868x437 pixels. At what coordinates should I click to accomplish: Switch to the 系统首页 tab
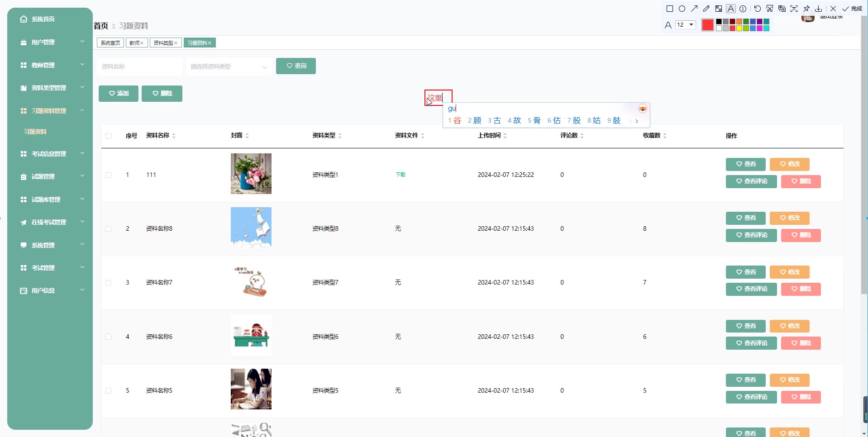tap(110, 43)
